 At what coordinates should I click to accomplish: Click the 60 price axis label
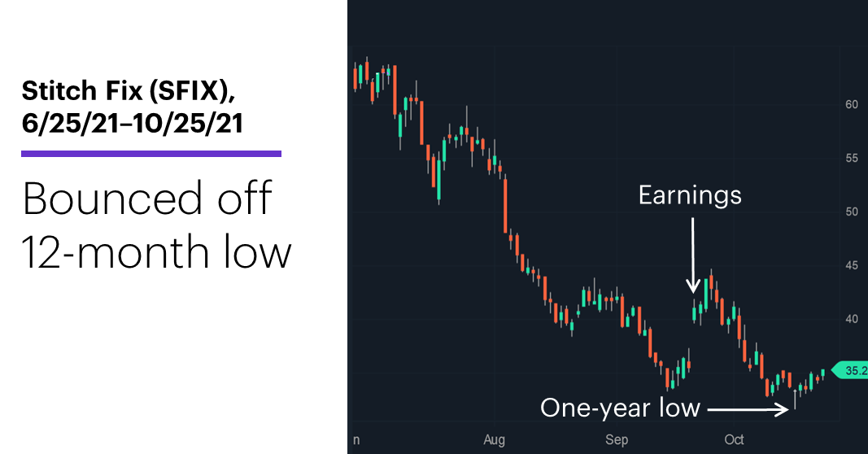click(x=852, y=104)
